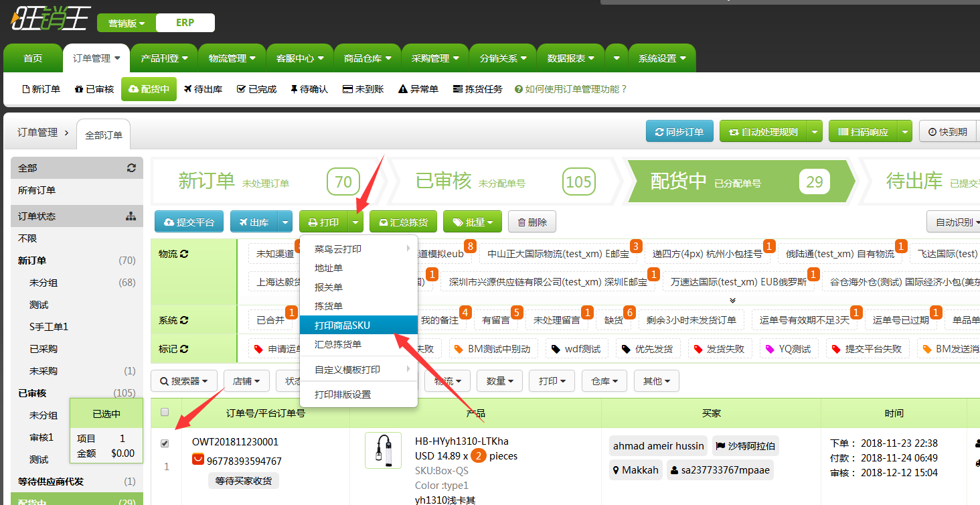Select 打印商品SKU from print menu
This screenshot has height=505, width=980.
tap(359, 326)
